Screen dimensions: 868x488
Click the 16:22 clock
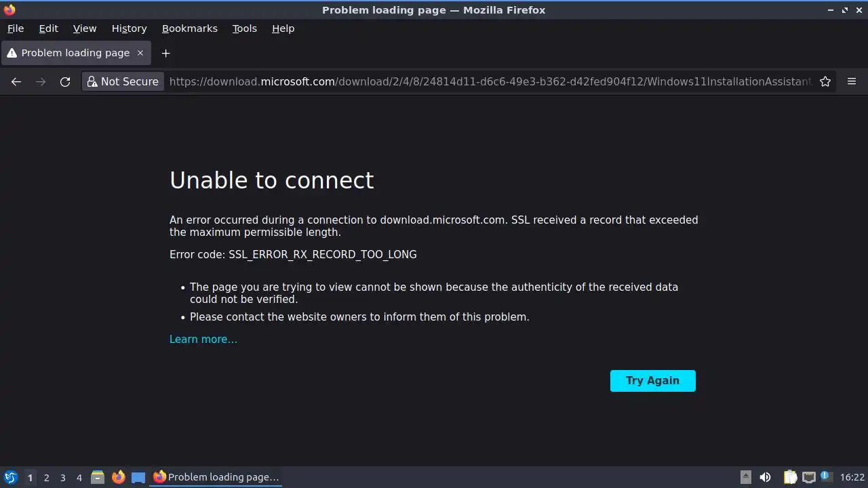[x=852, y=477]
